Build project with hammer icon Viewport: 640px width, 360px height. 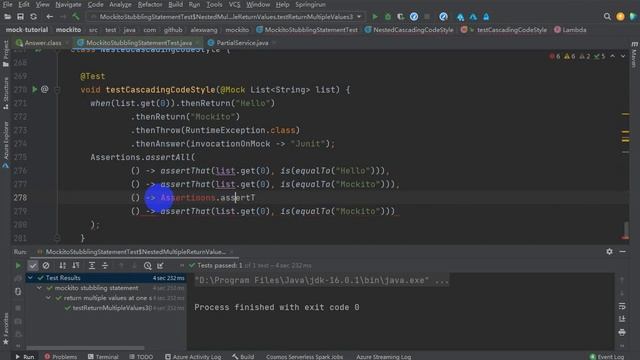coord(76,17)
